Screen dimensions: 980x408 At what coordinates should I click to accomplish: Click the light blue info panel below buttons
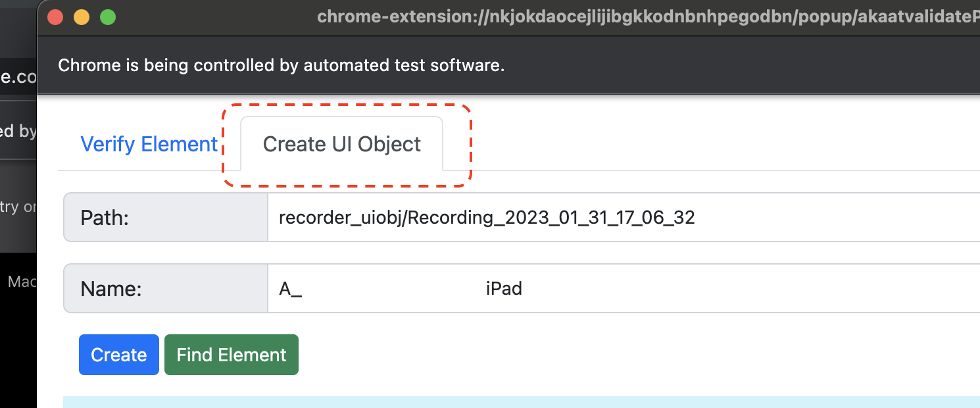522,402
